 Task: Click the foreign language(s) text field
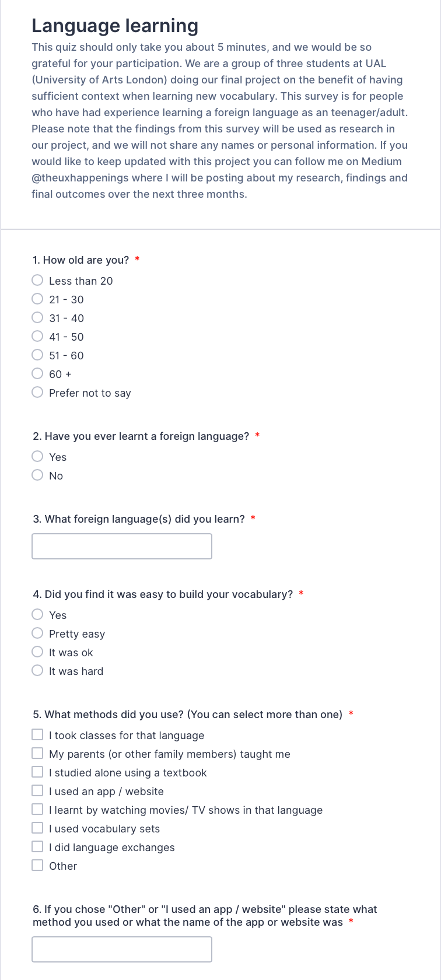[x=122, y=547]
